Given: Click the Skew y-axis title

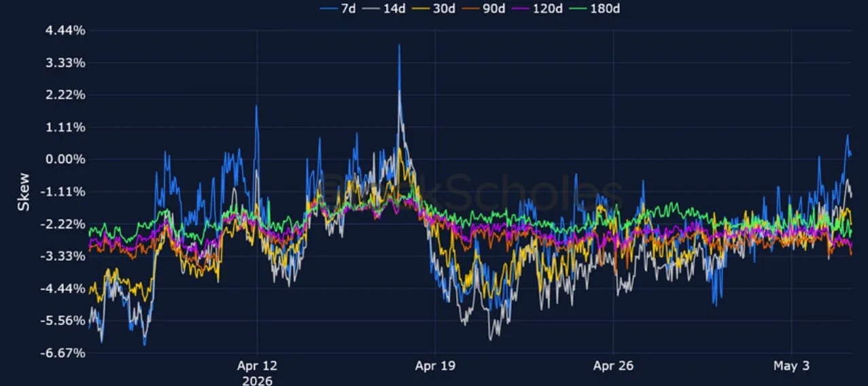Looking at the screenshot, I should 23,191.
